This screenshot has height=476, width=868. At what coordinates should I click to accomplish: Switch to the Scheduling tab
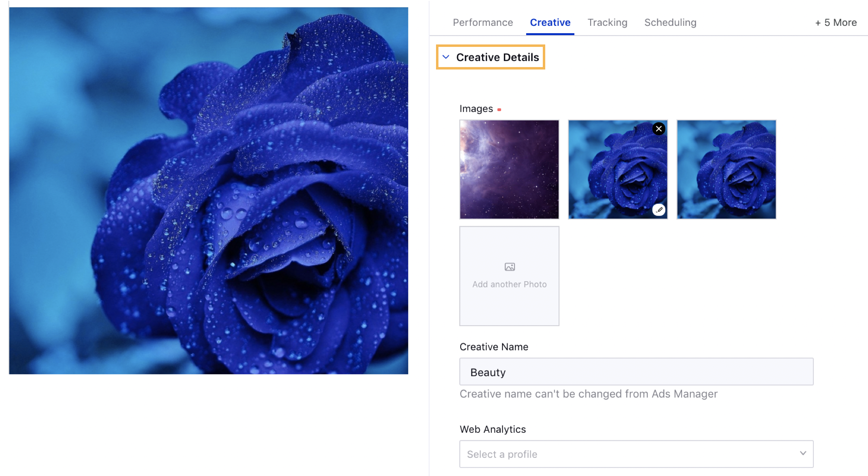[x=670, y=22]
